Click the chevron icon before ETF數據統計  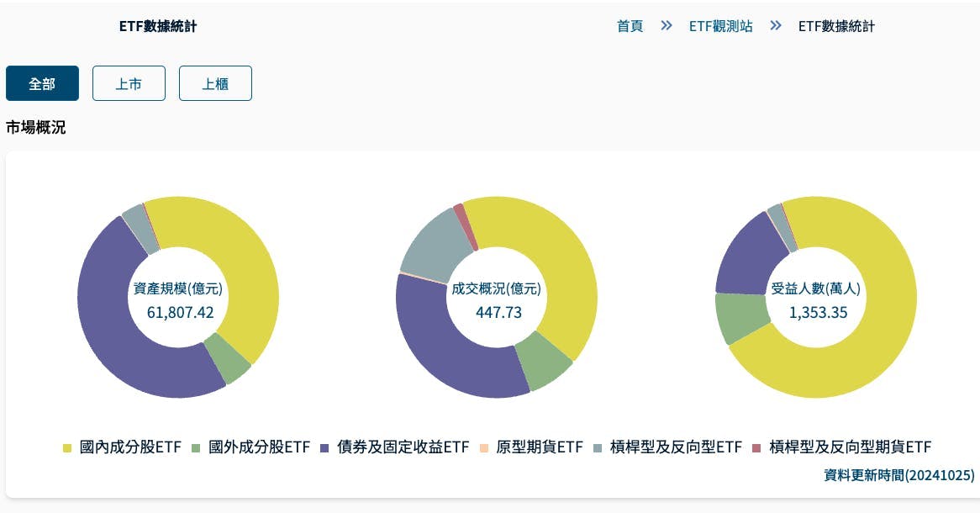pos(775,25)
